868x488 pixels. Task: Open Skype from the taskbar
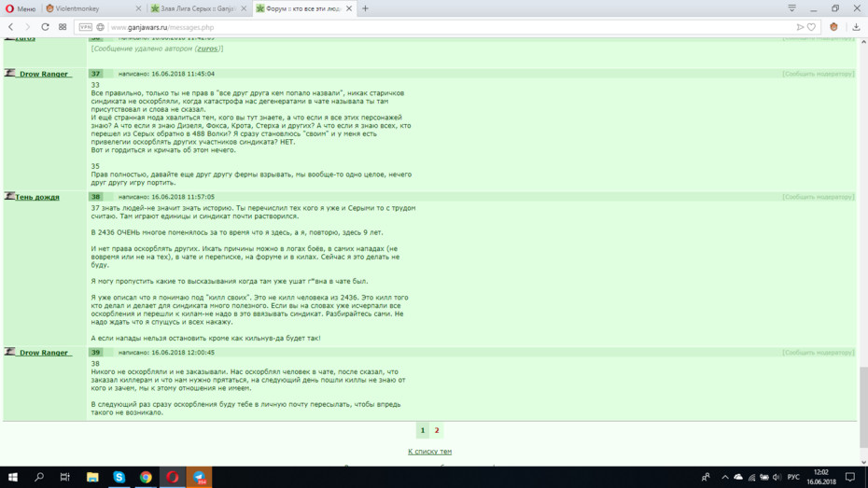pyautogui.click(x=119, y=477)
